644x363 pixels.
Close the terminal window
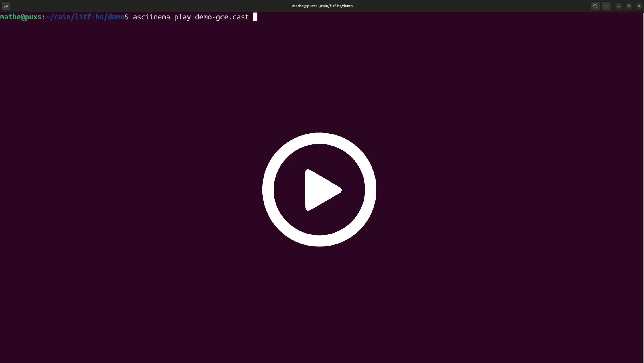coord(639,6)
